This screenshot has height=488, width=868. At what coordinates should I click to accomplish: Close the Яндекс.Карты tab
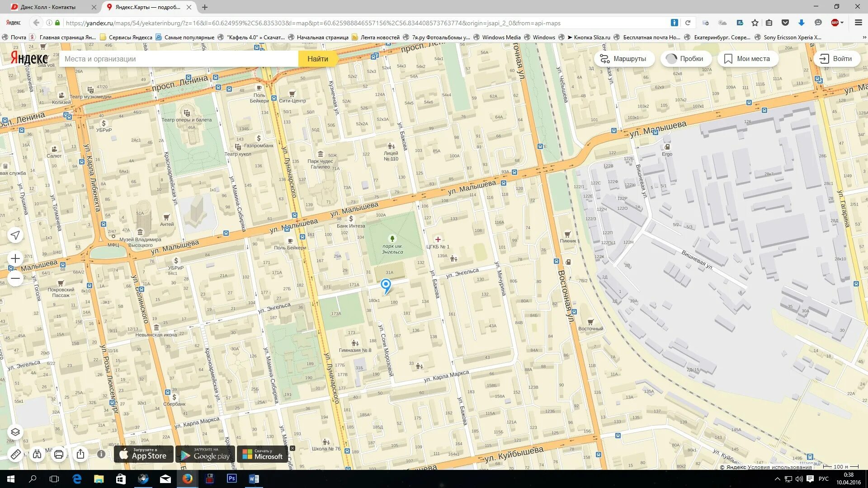click(x=189, y=7)
